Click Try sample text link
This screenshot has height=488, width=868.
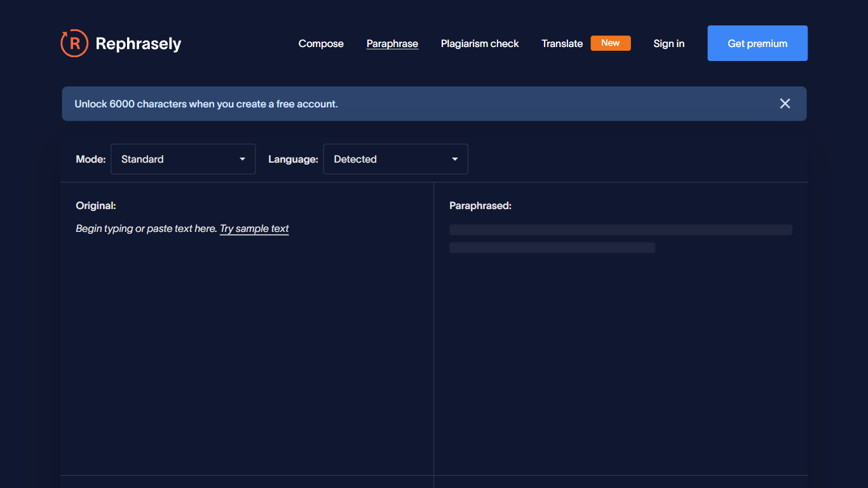pos(254,228)
